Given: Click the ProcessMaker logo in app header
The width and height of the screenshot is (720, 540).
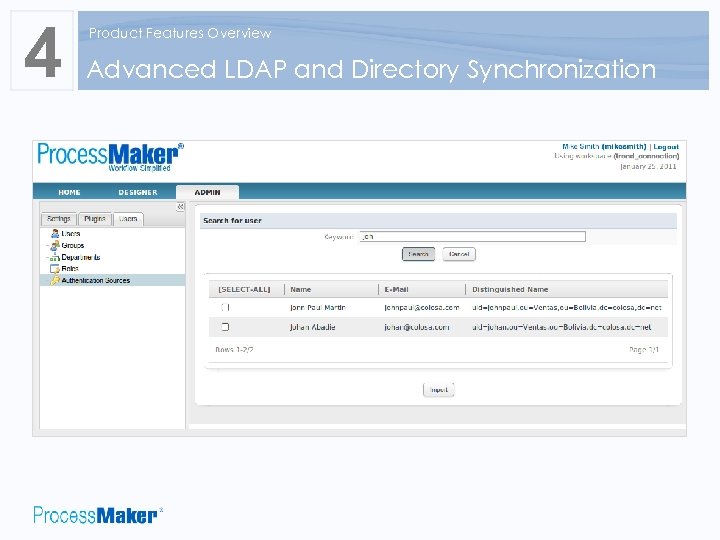Looking at the screenshot, I should click(110, 158).
